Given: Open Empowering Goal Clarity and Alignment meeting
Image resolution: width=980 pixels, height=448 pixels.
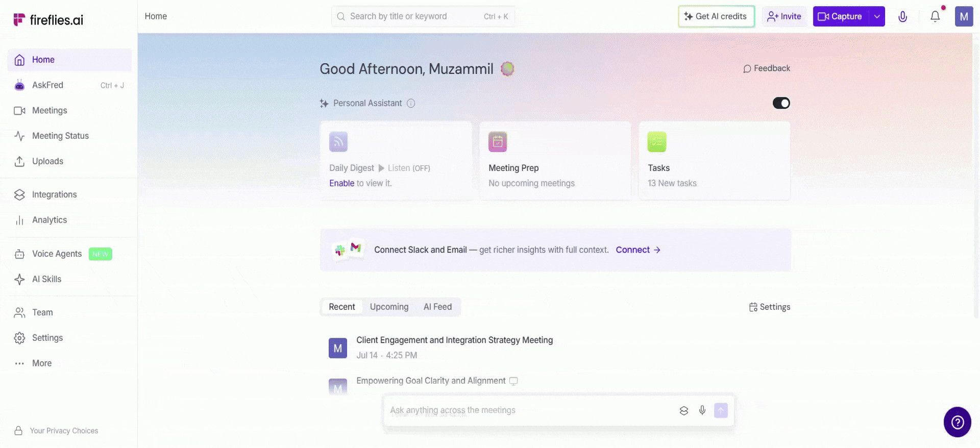Looking at the screenshot, I should tap(431, 381).
